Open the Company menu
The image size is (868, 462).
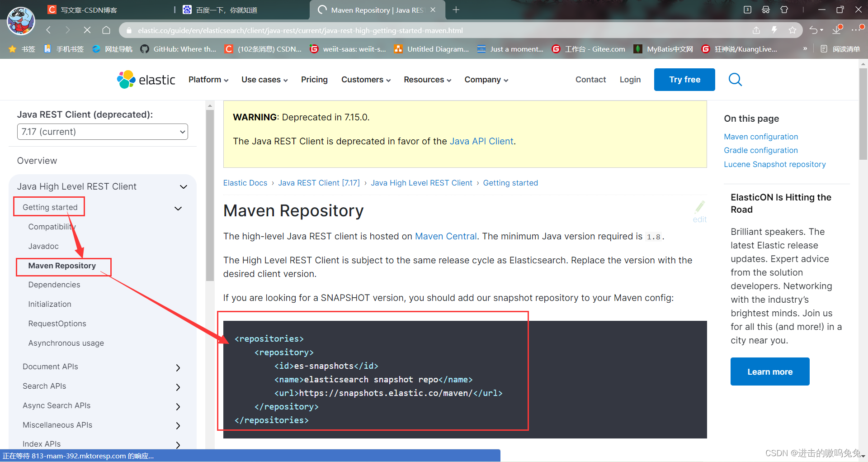pos(486,80)
